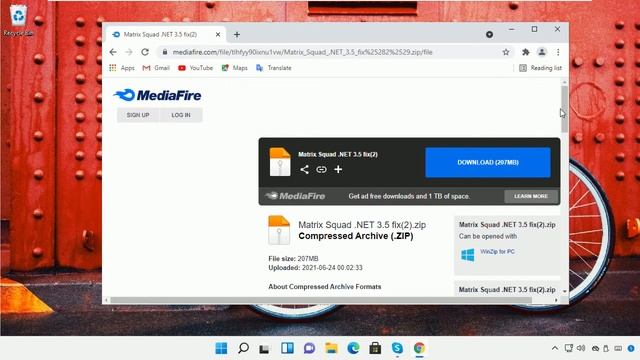Bookmark this page with the star icon

point(506,52)
